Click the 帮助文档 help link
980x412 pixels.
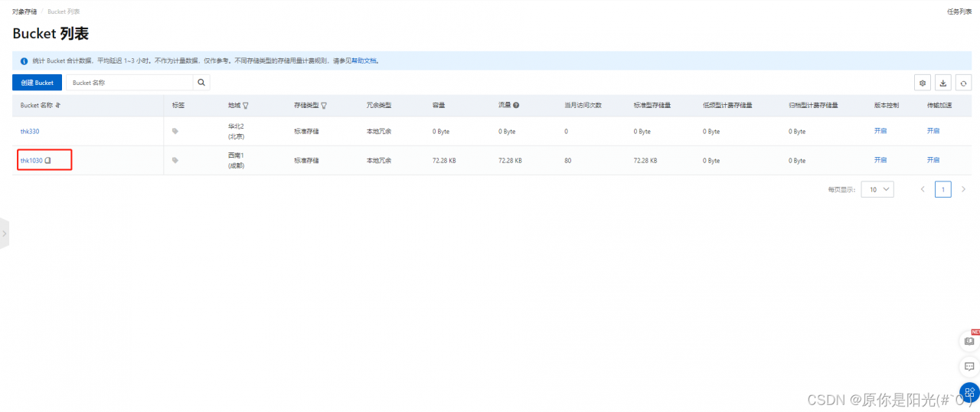[x=364, y=60]
